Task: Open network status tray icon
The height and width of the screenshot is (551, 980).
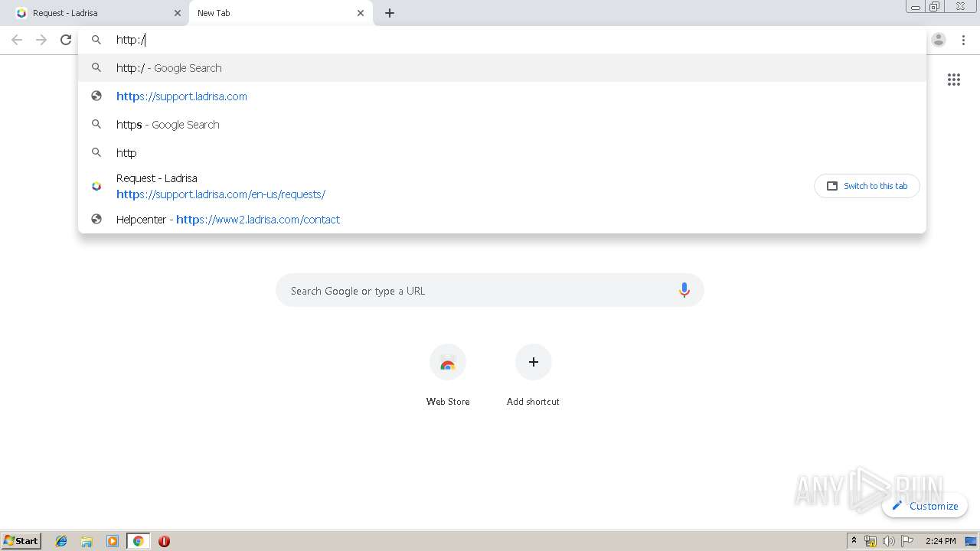Action: tap(871, 541)
